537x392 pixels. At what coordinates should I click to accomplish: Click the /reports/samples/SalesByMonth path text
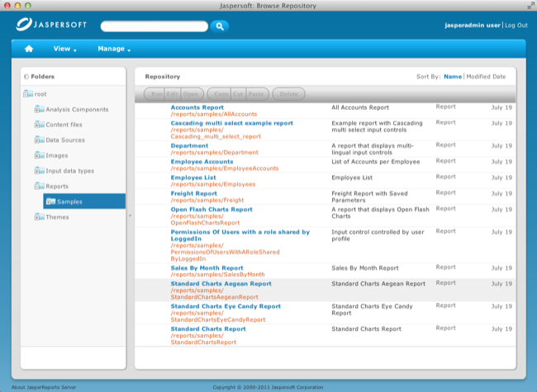[x=217, y=275]
